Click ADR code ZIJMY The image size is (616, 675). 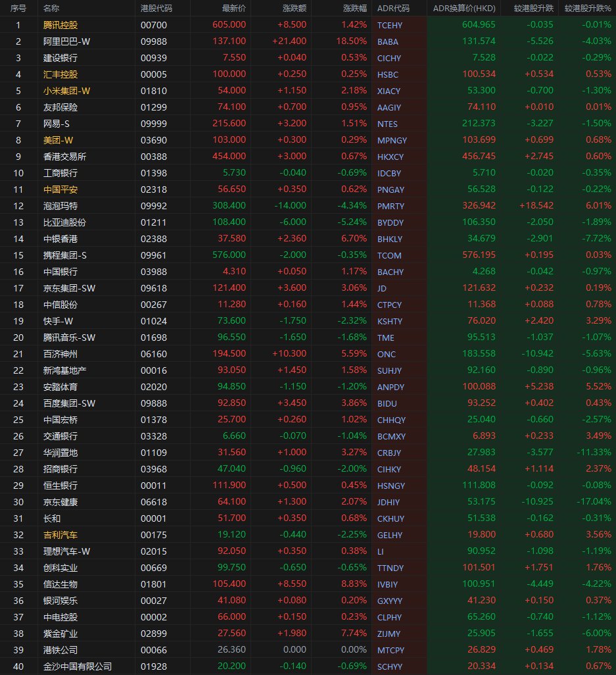[x=389, y=634]
